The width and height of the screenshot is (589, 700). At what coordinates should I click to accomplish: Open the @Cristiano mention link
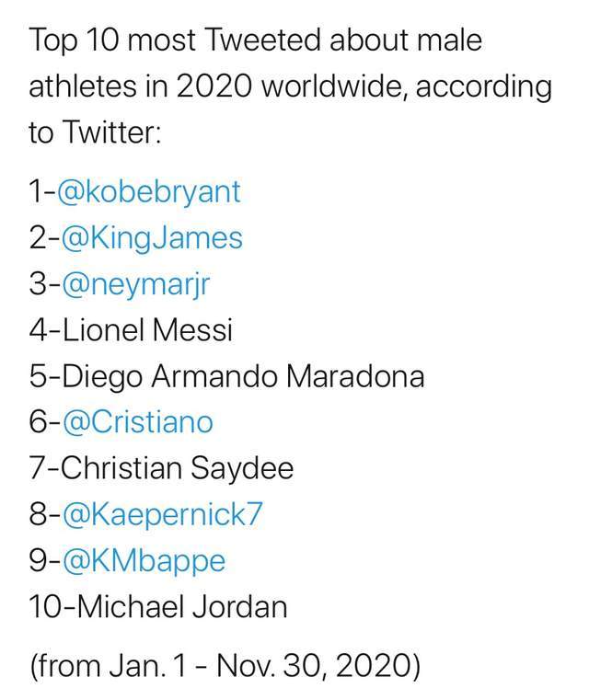coord(137,422)
